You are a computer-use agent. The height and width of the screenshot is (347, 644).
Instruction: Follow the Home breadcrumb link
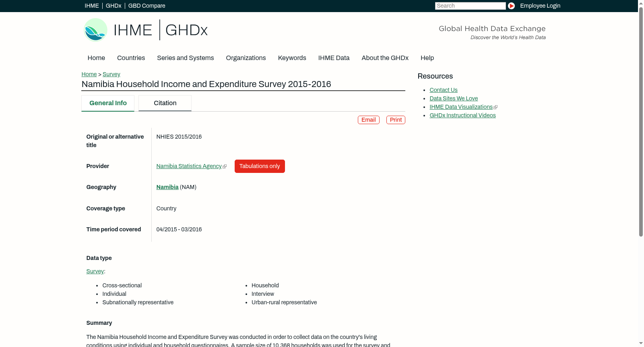tap(89, 74)
